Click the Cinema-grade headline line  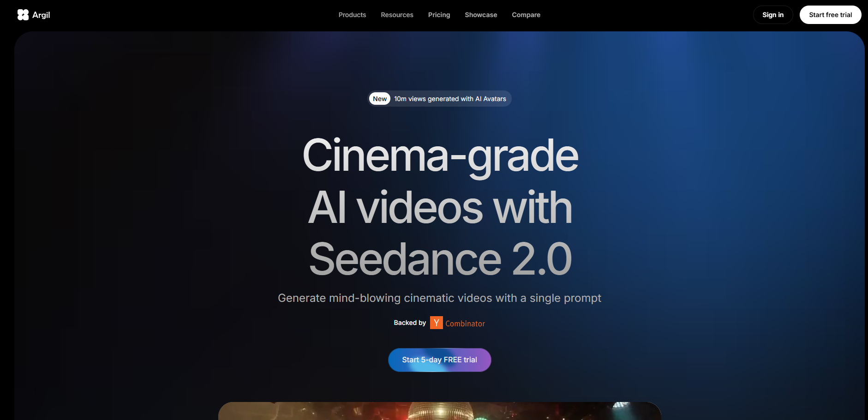click(x=440, y=156)
